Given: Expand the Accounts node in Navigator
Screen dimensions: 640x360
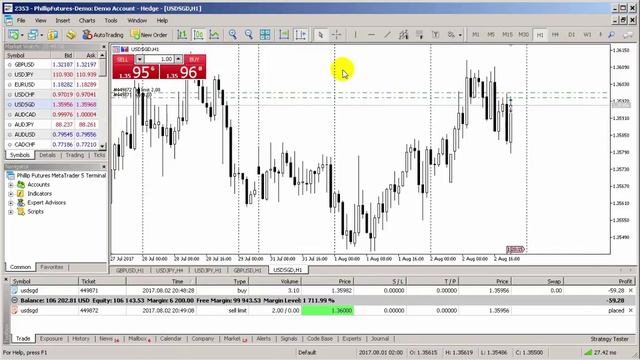Looking at the screenshot, I should pyautogui.click(x=11, y=185).
